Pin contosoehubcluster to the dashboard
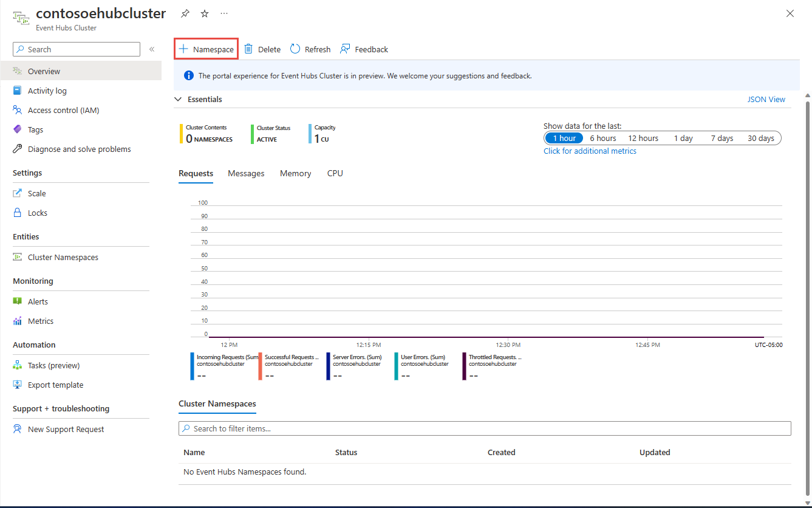This screenshot has width=812, height=508. tap(185, 13)
